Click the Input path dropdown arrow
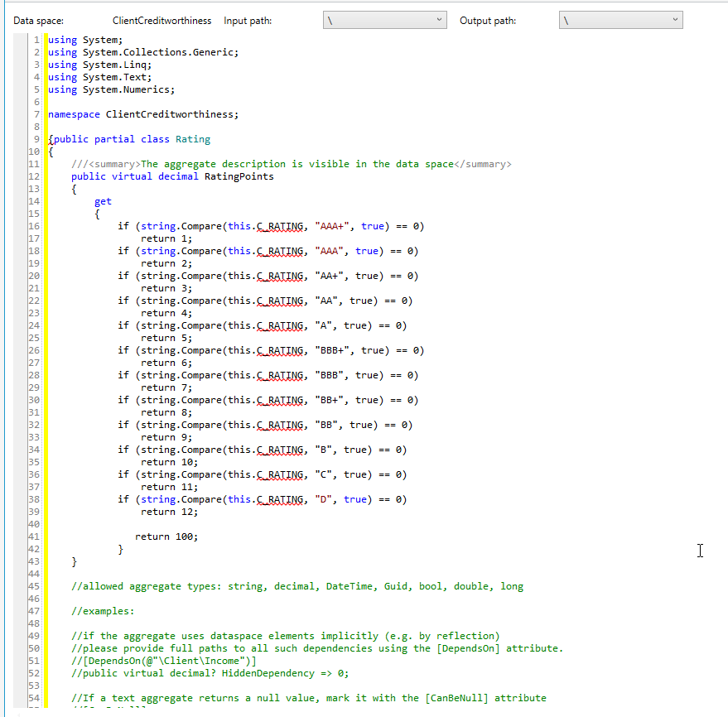 pyautogui.click(x=439, y=20)
